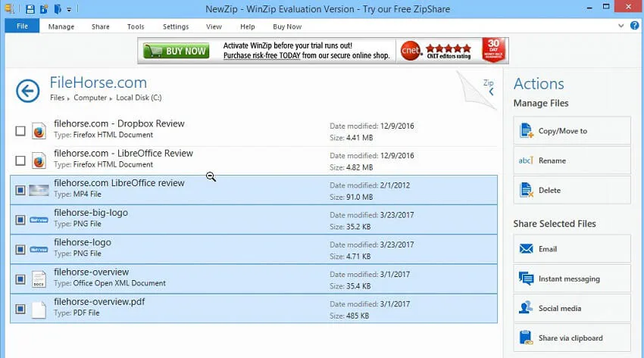Open the Tools ribbon tab
644x358 pixels.
(x=136, y=26)
